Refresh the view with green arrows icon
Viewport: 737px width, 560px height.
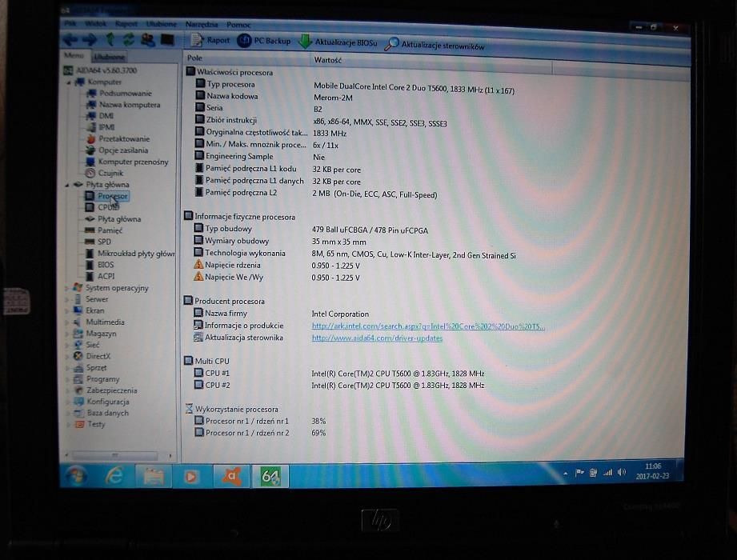128,40
